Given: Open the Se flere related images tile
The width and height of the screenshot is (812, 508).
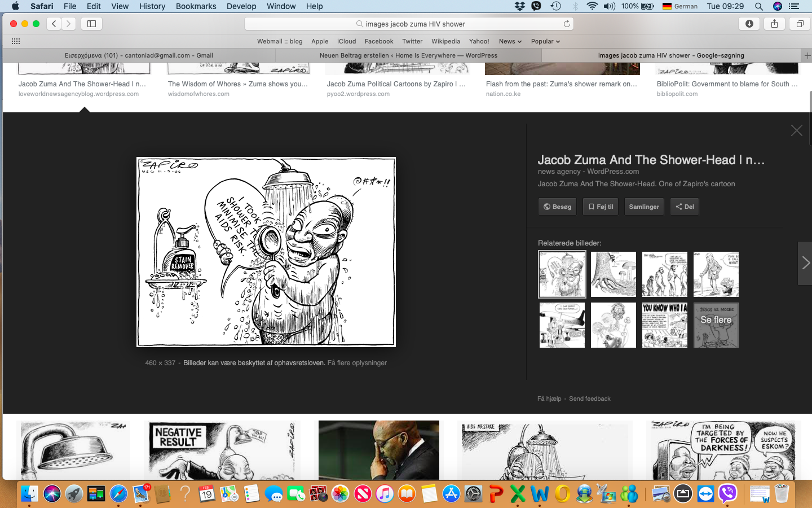Looking at the screenshot, I should (x=716, y=325).
